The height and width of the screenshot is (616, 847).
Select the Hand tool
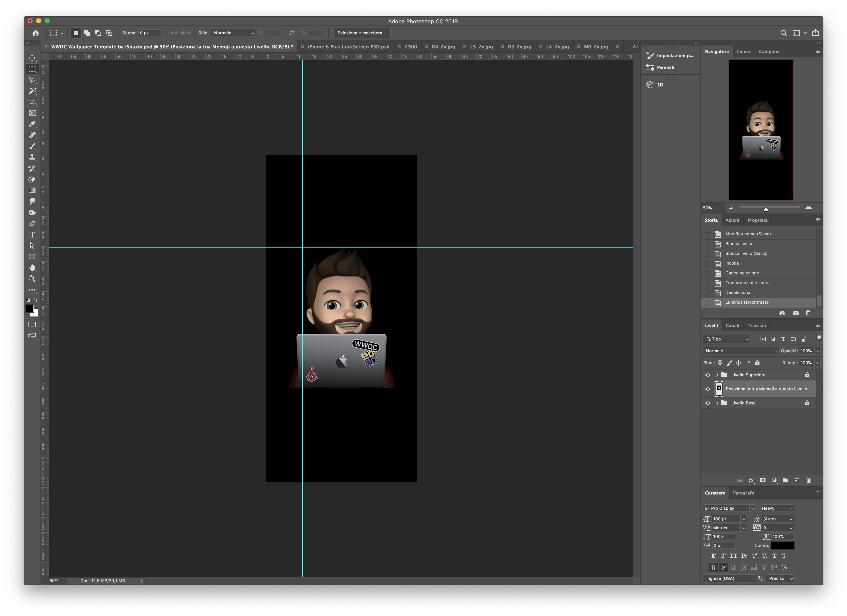[32, 267]
